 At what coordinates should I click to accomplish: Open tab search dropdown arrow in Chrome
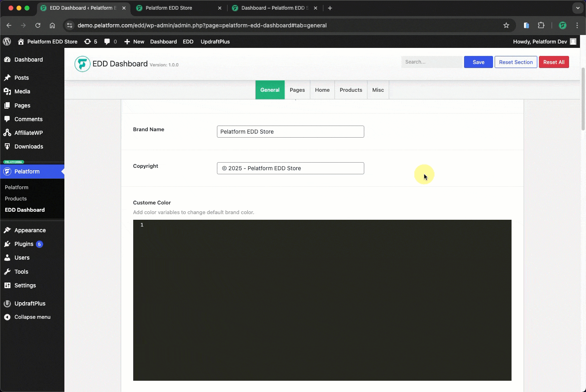(578, 8)
